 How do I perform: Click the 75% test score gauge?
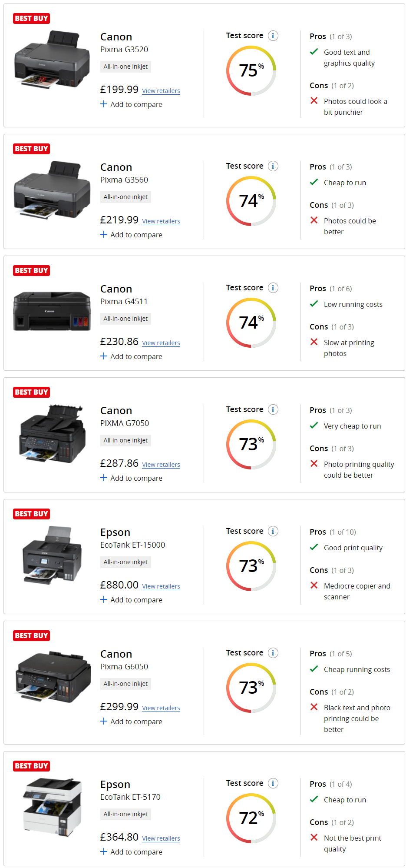click(251, 70)
